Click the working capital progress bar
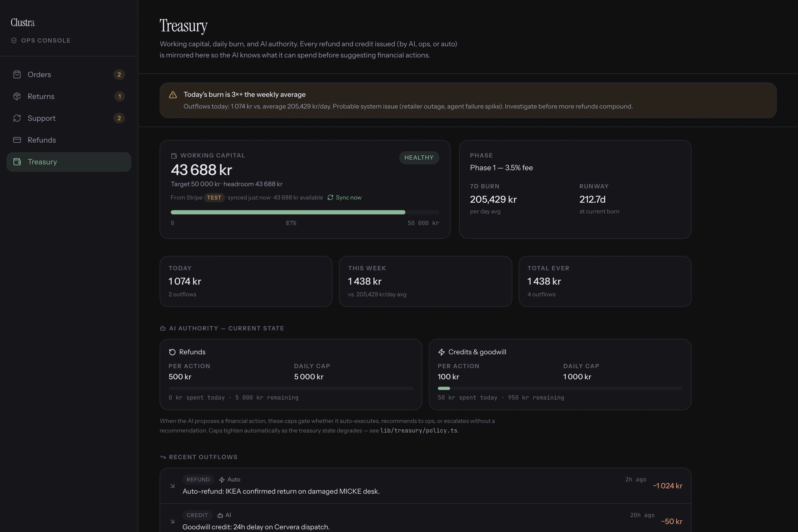This screenshot has height=532, width=798. pos(305,212)
